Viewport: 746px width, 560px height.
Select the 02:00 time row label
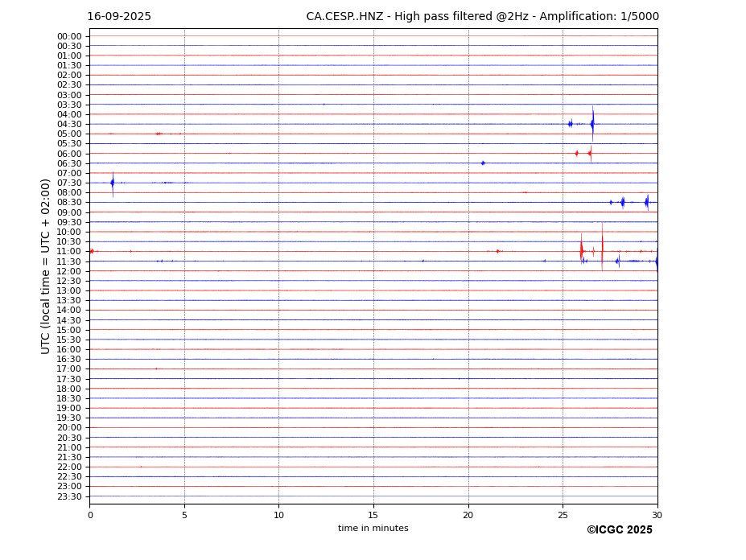[69, 76]
